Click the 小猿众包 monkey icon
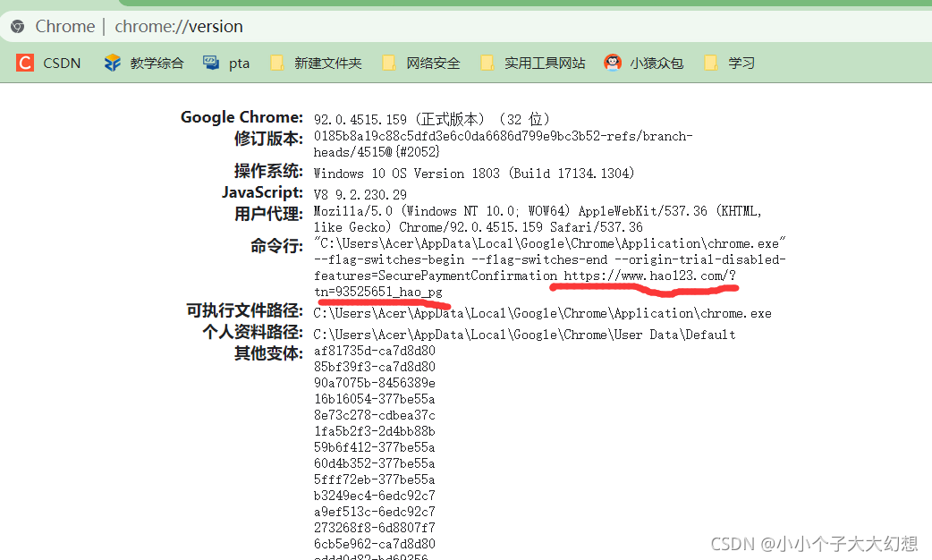The height and width of the screenshot is (560, 932). (x=613, y=63)
